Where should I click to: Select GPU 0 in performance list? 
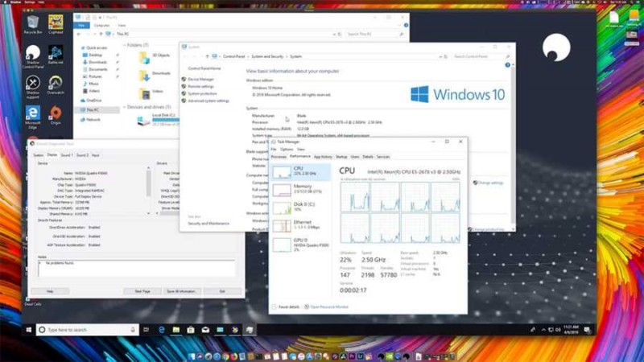300,245
